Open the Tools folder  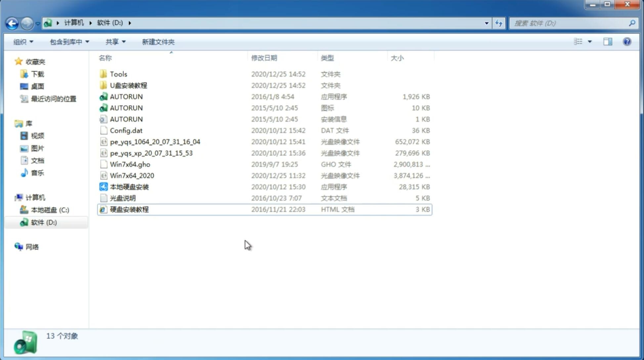(118, 74)
